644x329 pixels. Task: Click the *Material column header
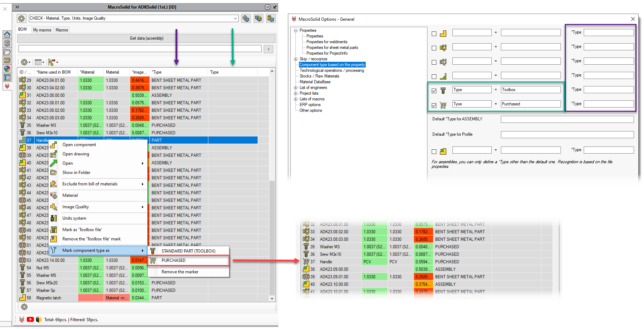(x=91, y=72)
